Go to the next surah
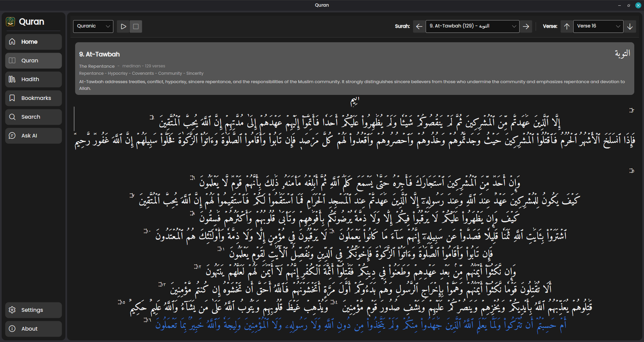This screenshot has width=644, height=342. point(526,26)
